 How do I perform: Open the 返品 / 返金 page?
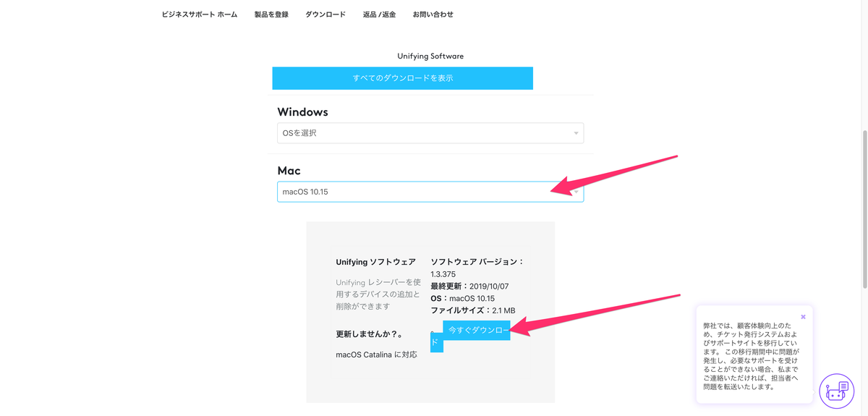coord(380,14)
